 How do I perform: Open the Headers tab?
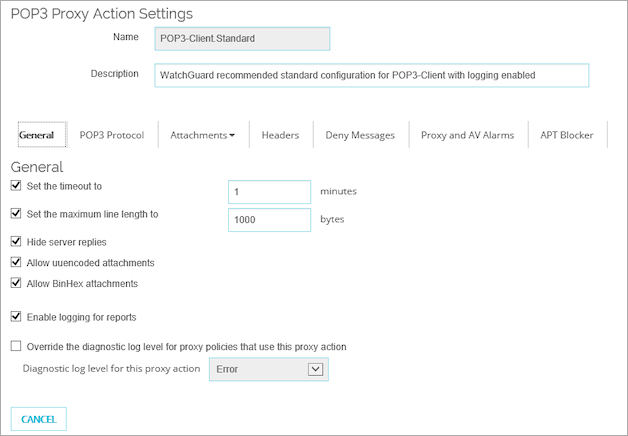[280, 135]
